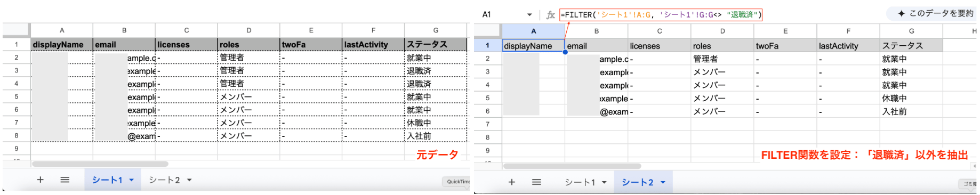Viewport: 980px width, 195px height.
Task: Click the fx function icon
Action: (551, 15)
